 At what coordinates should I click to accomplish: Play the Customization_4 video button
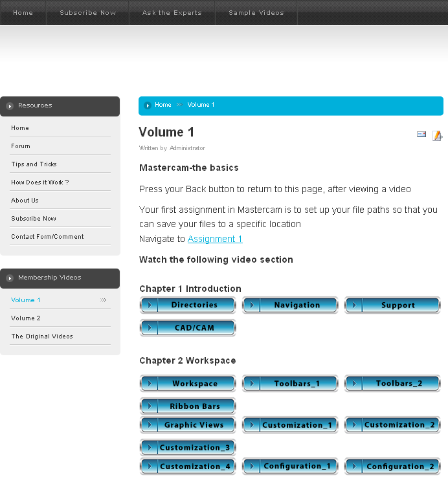tap(188, 466)
